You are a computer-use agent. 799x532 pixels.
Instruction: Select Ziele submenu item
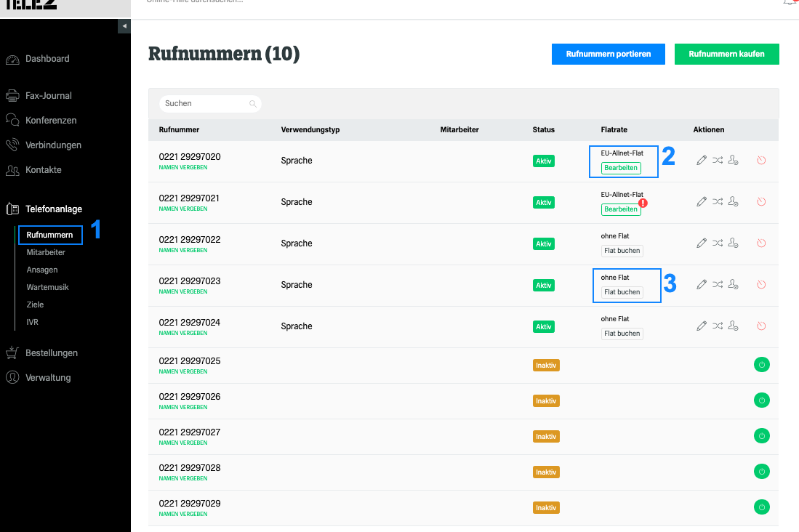pos(35,305)
